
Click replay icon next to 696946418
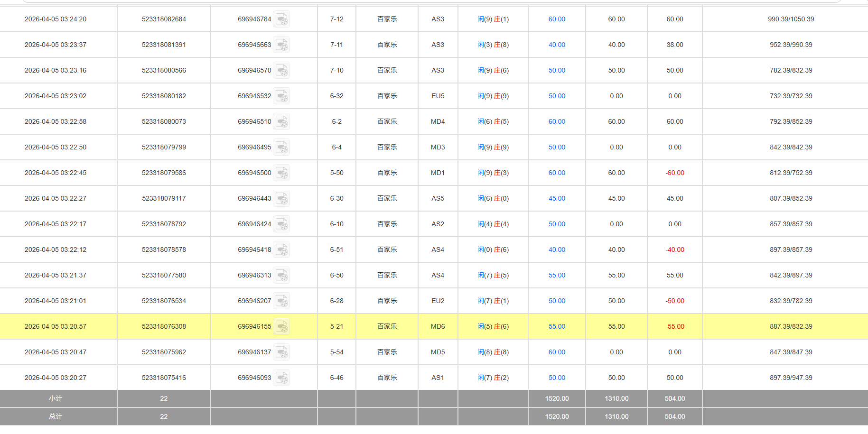282,250
